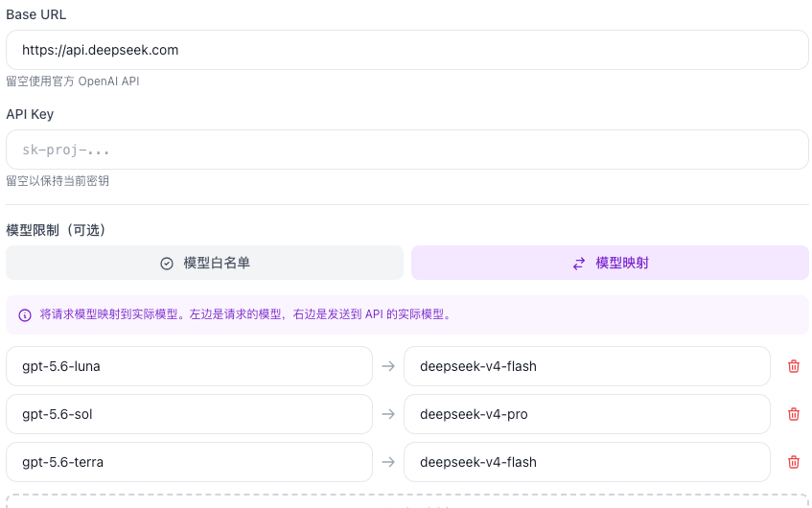Switch to the 模型映射 tab
Viewport: 812px width, 508px height.
(610, 263)
